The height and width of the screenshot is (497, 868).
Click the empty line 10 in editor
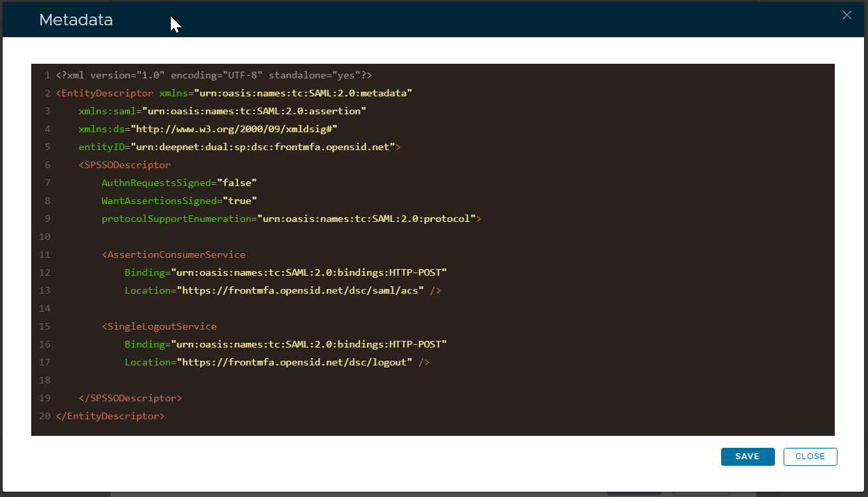(x=266, y=237)
